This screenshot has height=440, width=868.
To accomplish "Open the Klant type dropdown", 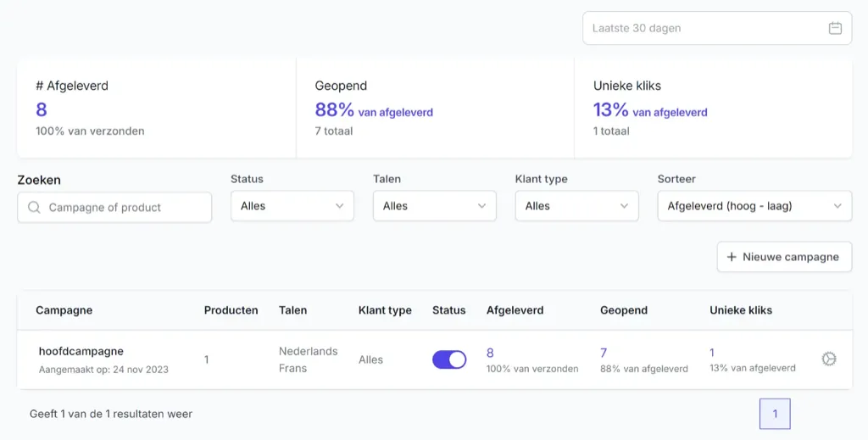I will (576, 206).
